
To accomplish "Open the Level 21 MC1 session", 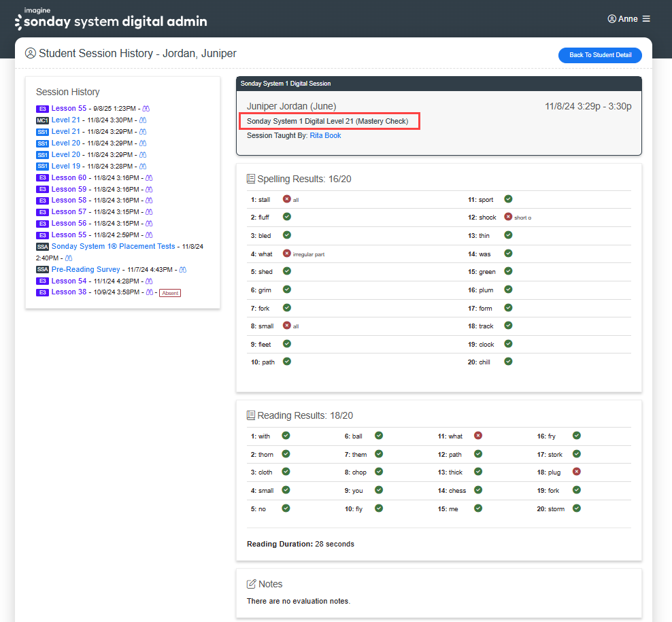I will coord(65,120).
